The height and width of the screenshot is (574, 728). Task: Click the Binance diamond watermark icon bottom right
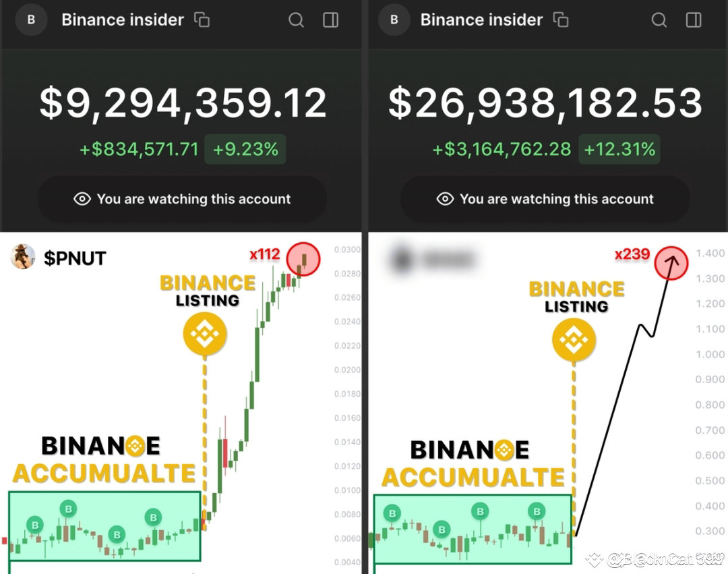(x=596, y=558)
